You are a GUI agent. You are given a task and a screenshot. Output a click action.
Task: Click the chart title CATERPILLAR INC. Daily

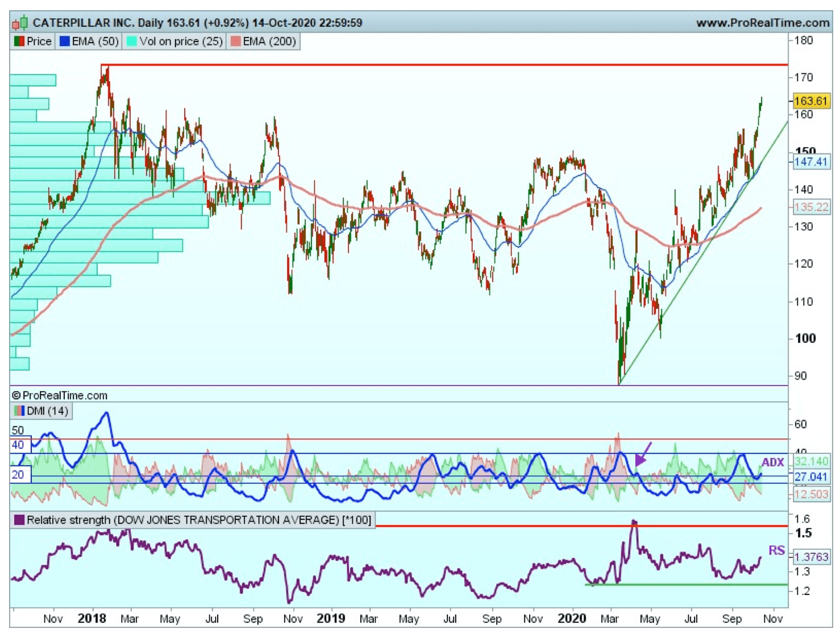click(98, 23)
